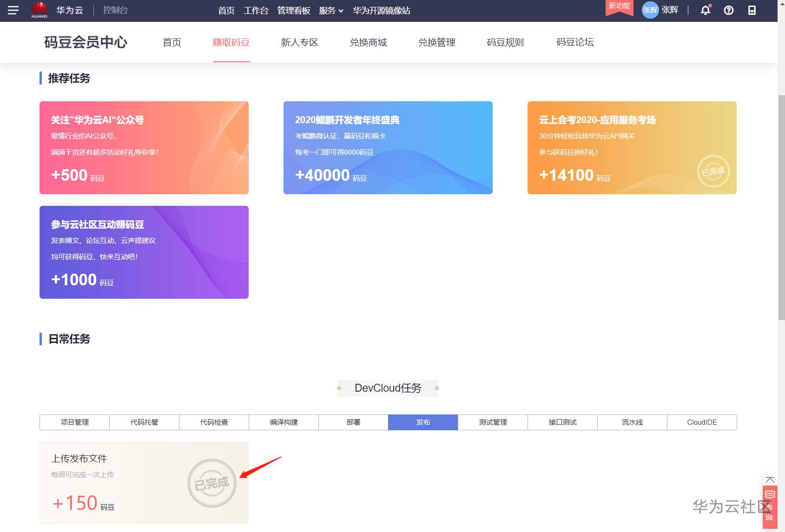Open 2020鲲鹏开发者年终盛典 task card

click(388, 148)
